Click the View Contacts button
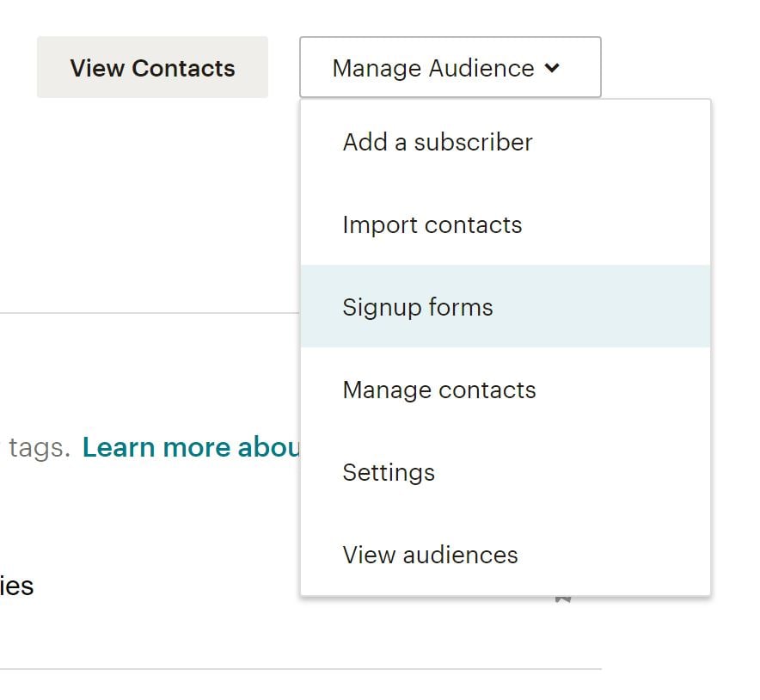 point(152,68)
